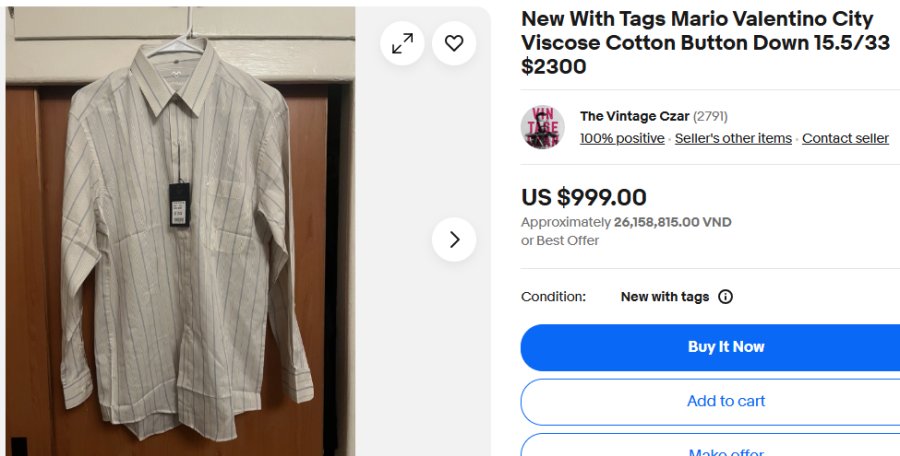Click The Vintage Czar seller avatar
900x456 pixels.
543,127
